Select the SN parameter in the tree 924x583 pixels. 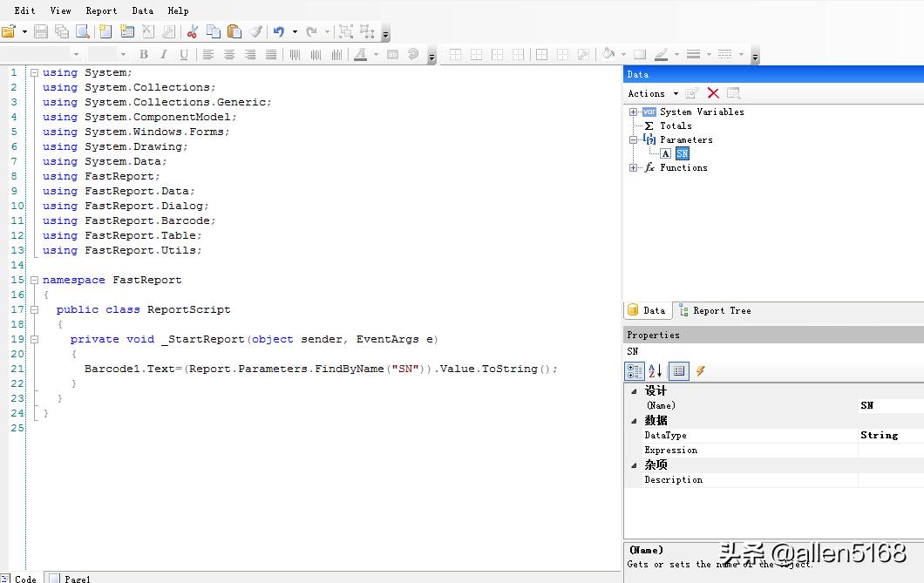click(x=683, y=153)
